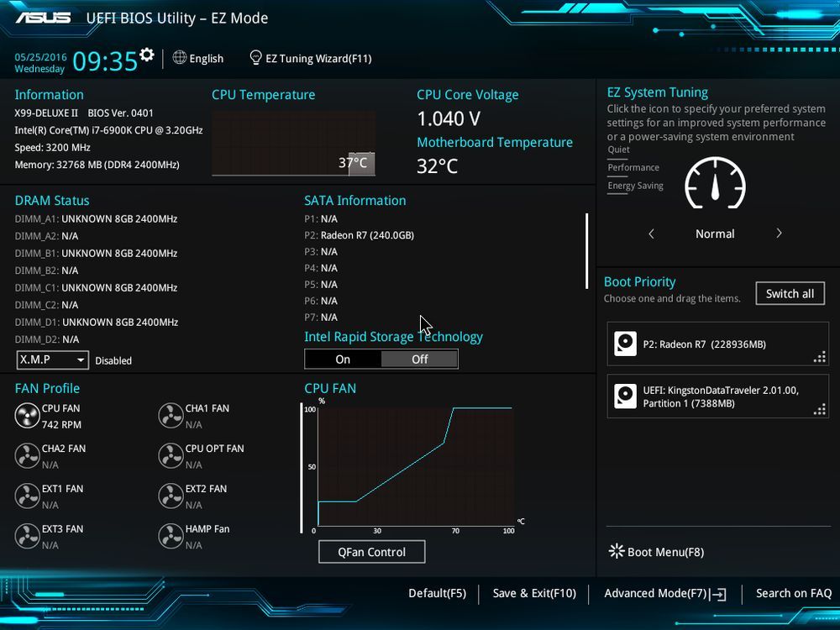Go to previous EZ System Tuning mode
The image size is (840, 630).
[x=652, y=234]
